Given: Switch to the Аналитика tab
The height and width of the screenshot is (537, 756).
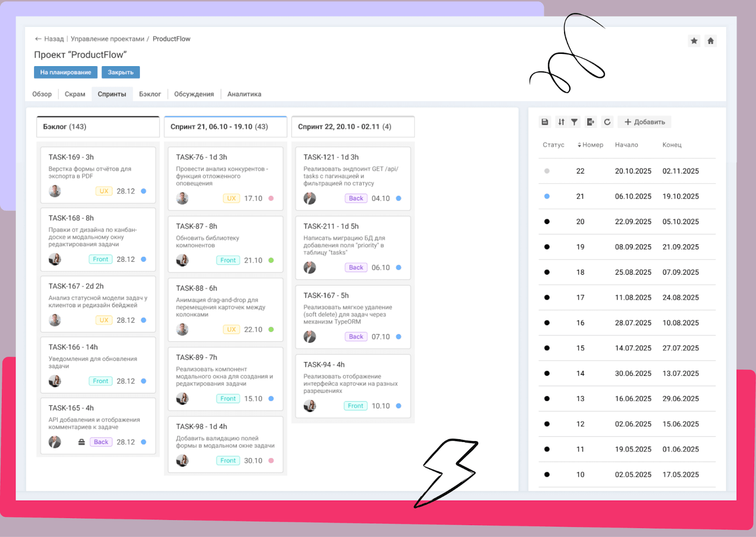Looking at the screenshot, I should click(x=244, y=94).
